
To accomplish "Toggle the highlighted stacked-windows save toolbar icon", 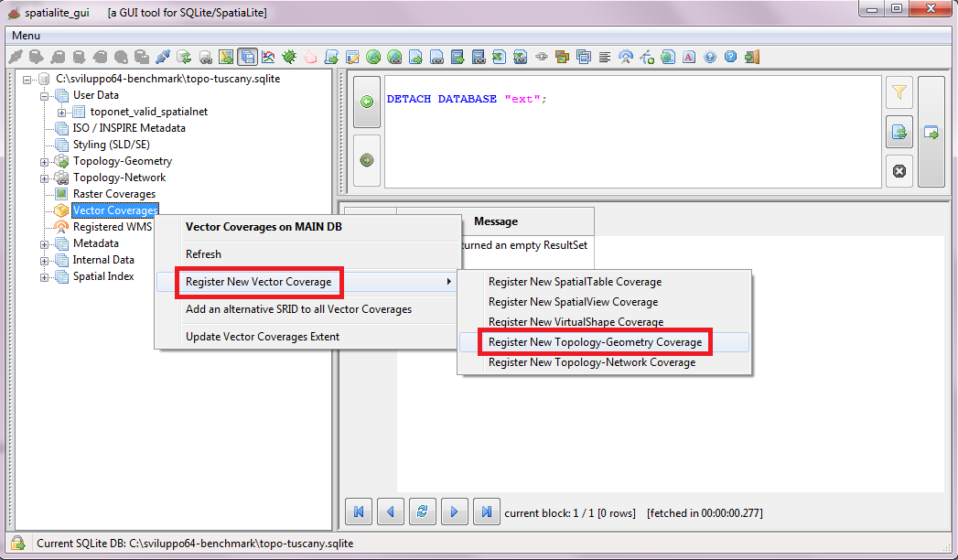I will coord(247,58).
